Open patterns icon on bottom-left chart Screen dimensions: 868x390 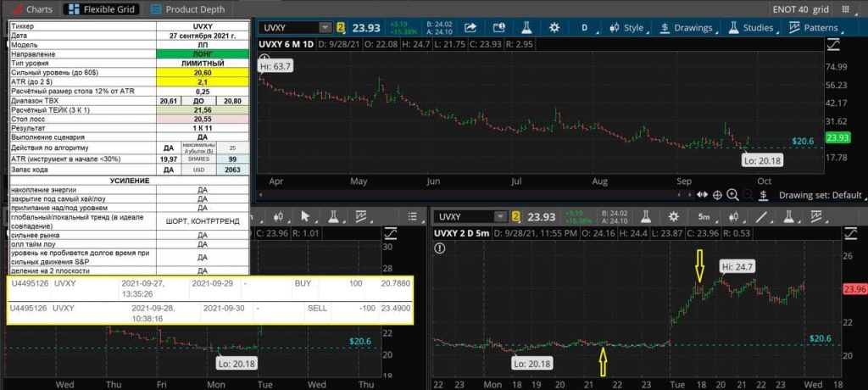(361, 216)
